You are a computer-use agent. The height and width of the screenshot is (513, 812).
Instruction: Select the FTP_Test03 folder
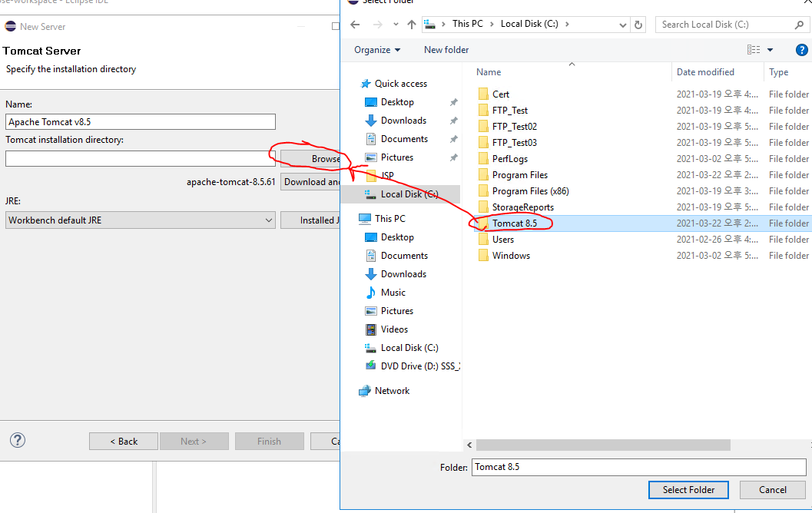[514, 142]
